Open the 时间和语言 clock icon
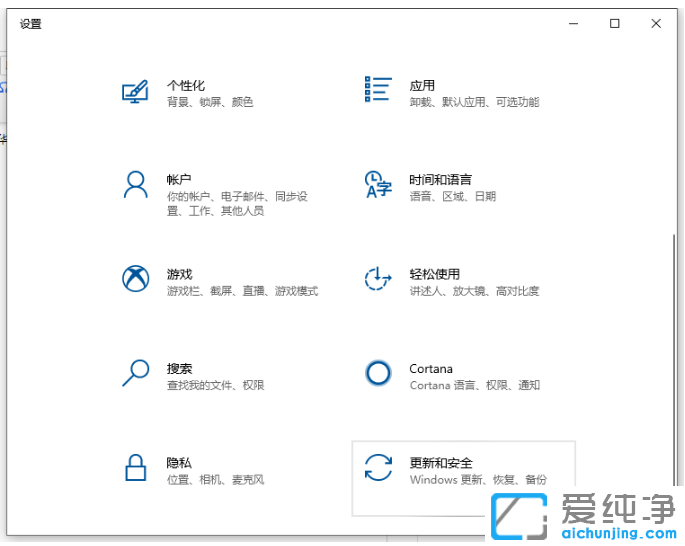Viewport: 685px width, 546px height. [x=378, y=184]
